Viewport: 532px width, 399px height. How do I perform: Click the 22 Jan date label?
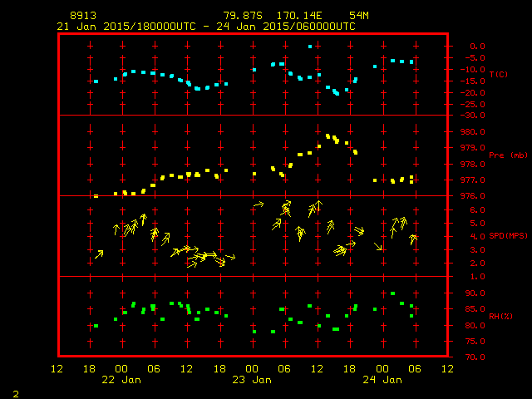point(121,380)
